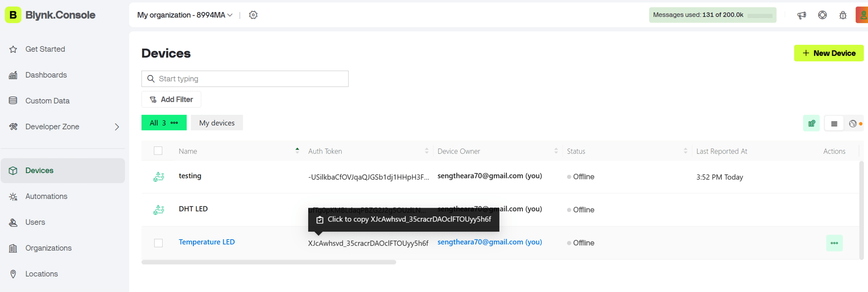Click the Blynk.Console logo
The image size is (868, 292).
50,15
